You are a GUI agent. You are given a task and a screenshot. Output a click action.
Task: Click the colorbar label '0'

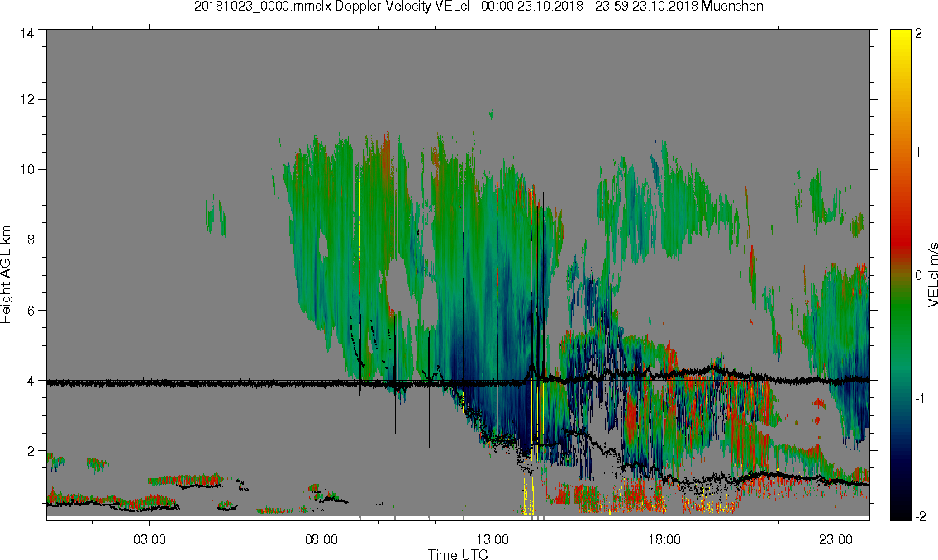pyautogui.click(x=918, y=276)
